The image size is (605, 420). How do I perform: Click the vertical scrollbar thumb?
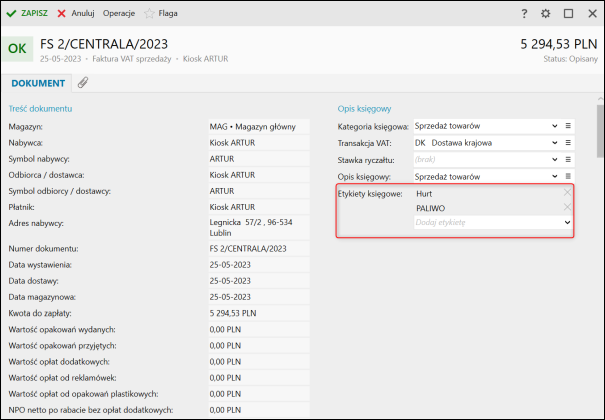(599, 130)
